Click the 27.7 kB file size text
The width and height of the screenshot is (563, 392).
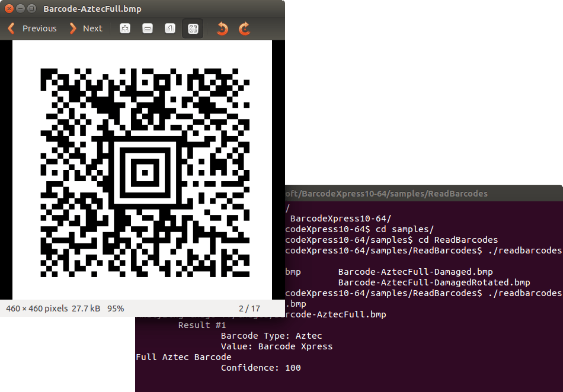(86, 309)
